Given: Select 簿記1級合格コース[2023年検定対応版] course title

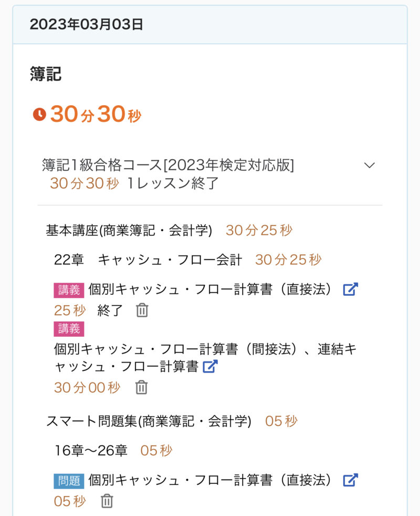Looking at the screenshot, I should click(x=168, y=166).
